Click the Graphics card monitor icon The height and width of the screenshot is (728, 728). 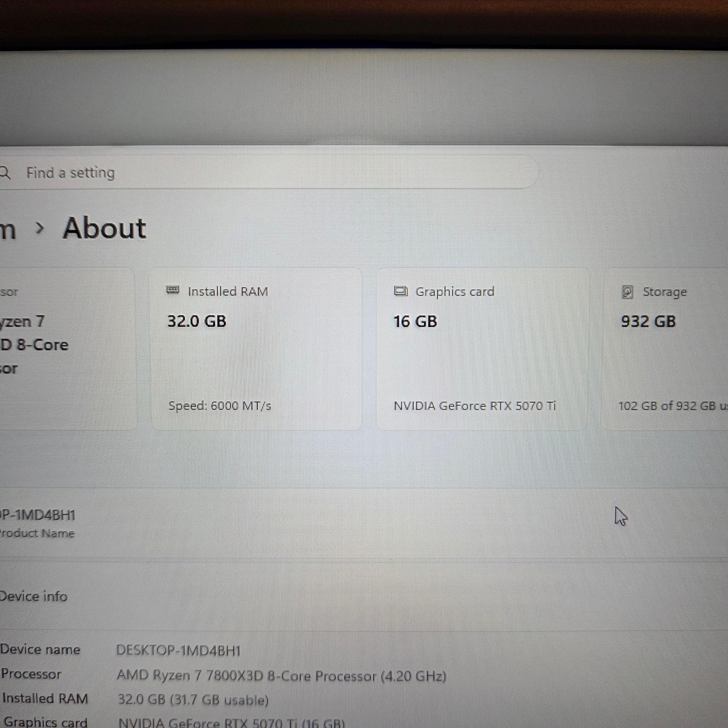[401, 291]
